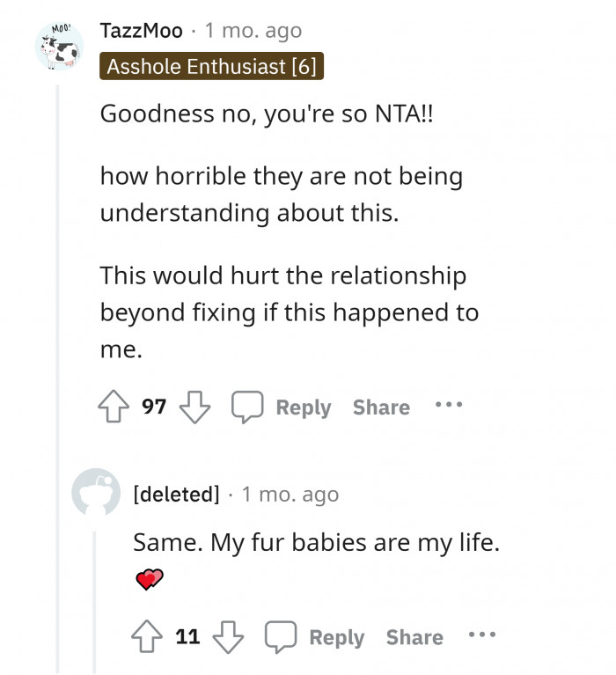
Task: Click TazzMoo's cow avatar
Action: click(59, 48)
